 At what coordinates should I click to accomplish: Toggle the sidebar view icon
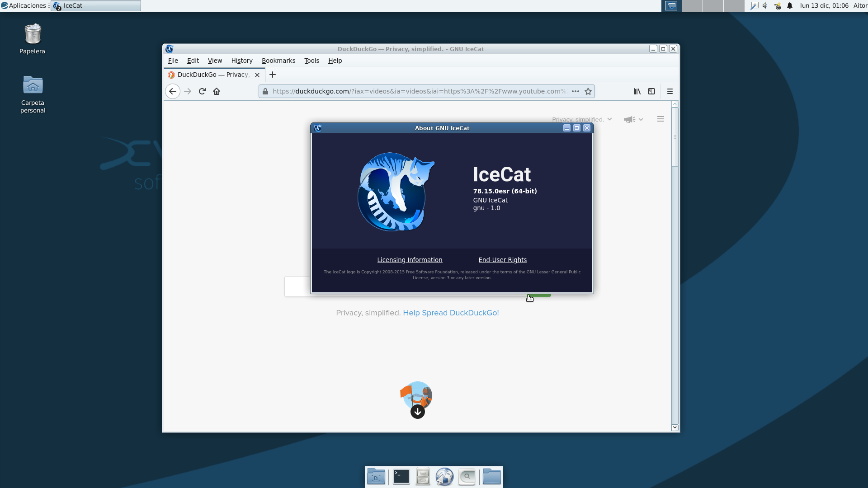651,91
